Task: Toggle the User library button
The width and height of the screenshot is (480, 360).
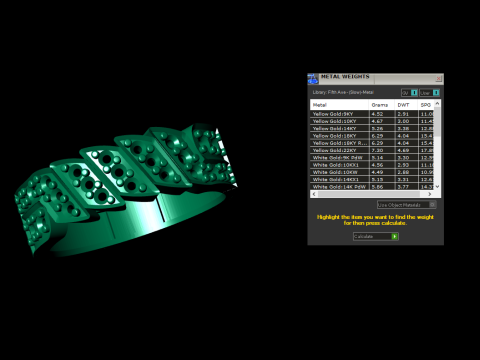Action: 430,93
